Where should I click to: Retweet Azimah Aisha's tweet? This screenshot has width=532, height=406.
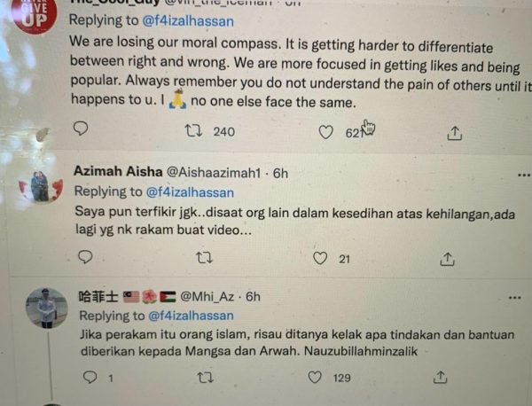point(204,258)
